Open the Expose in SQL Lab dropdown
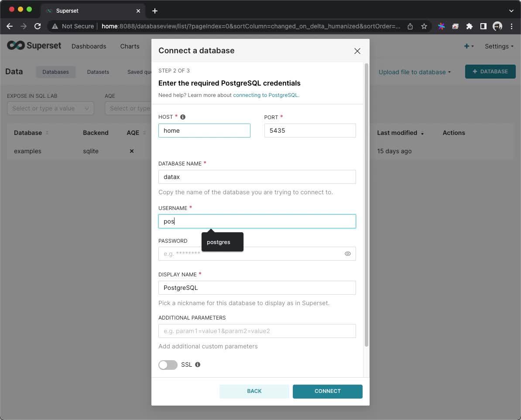 coord(50,108)
